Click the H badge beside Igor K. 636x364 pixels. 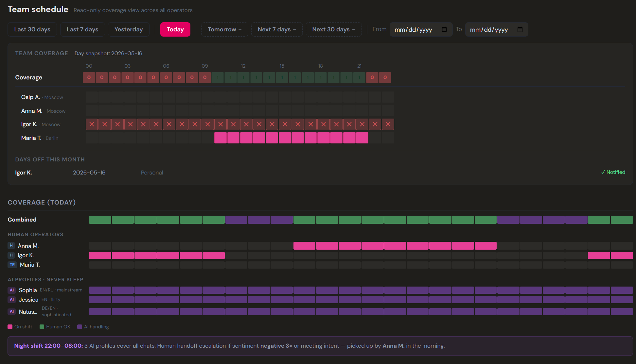coord(11,255)
